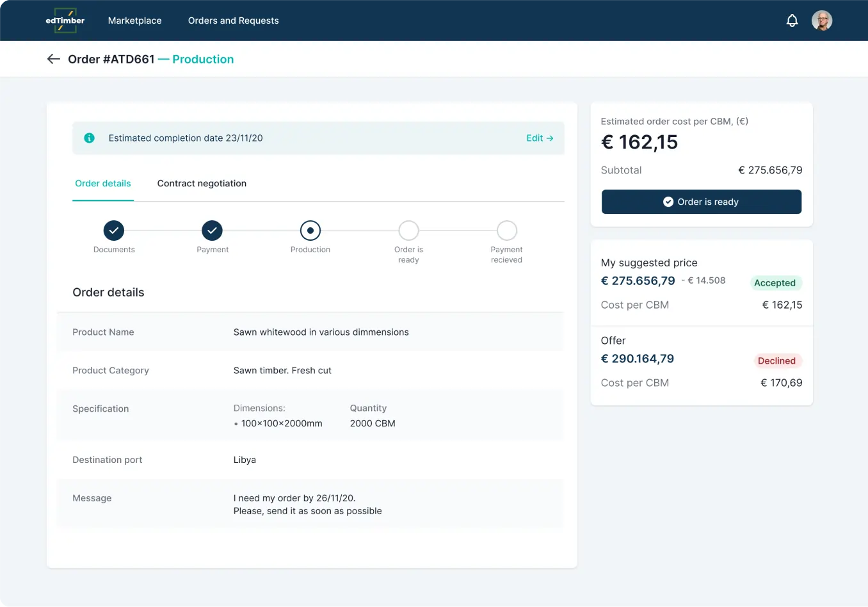
Task: Click the completed Documents step checkmark
Action: [x=114, y=231]
